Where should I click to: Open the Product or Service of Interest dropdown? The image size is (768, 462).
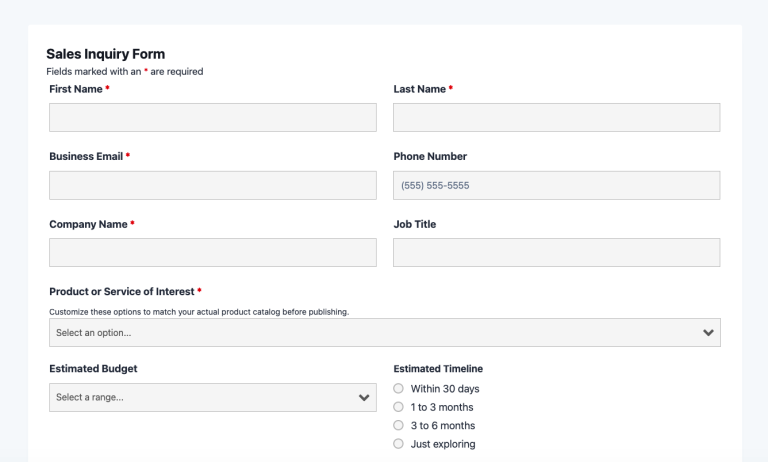pyautogui.click(x=384, y=333)
